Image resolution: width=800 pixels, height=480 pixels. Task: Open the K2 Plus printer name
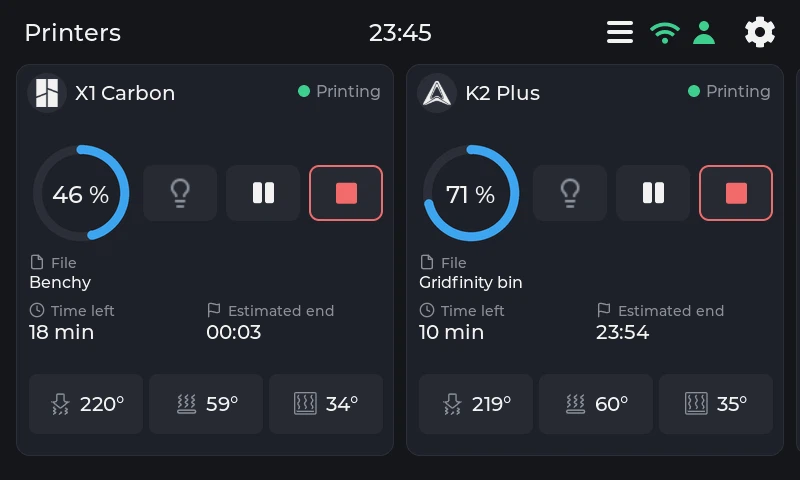click(x=503, y=93)
